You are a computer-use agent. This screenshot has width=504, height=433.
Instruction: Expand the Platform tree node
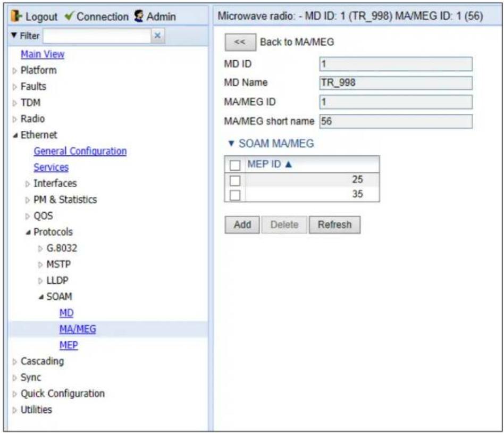pyautogui.click(x=14, y=71)
